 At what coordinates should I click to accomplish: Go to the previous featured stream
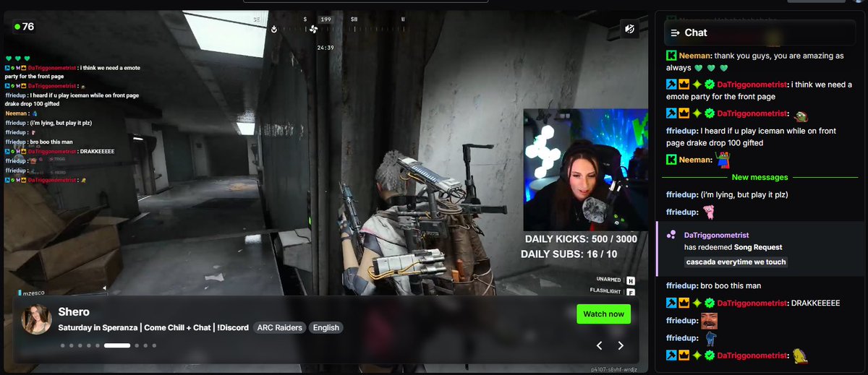click(x=599, y=345)
